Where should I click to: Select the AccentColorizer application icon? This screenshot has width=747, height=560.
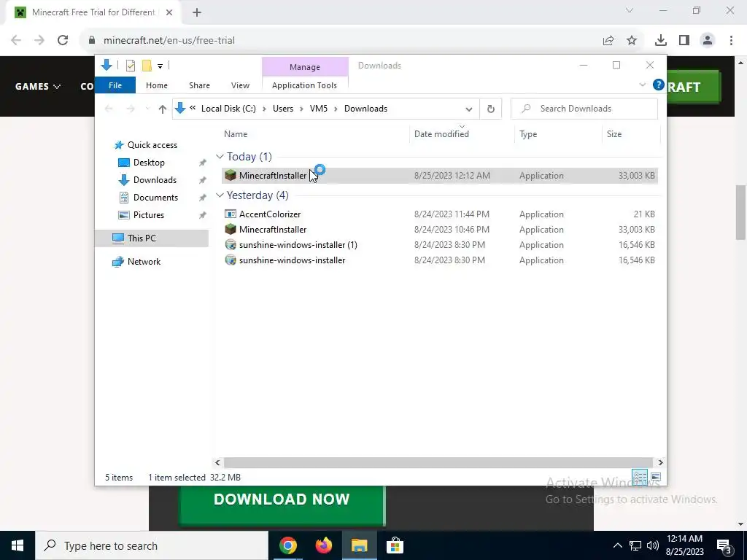231,214
